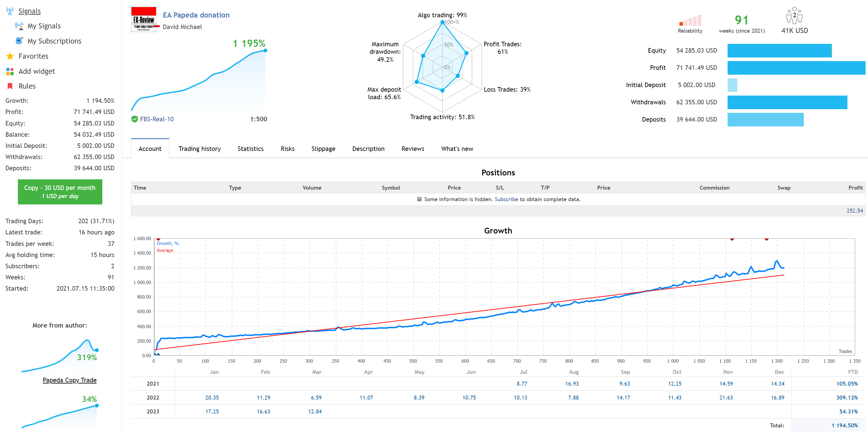
Task: Click Swap column header
Action: (x=784, y=188)
